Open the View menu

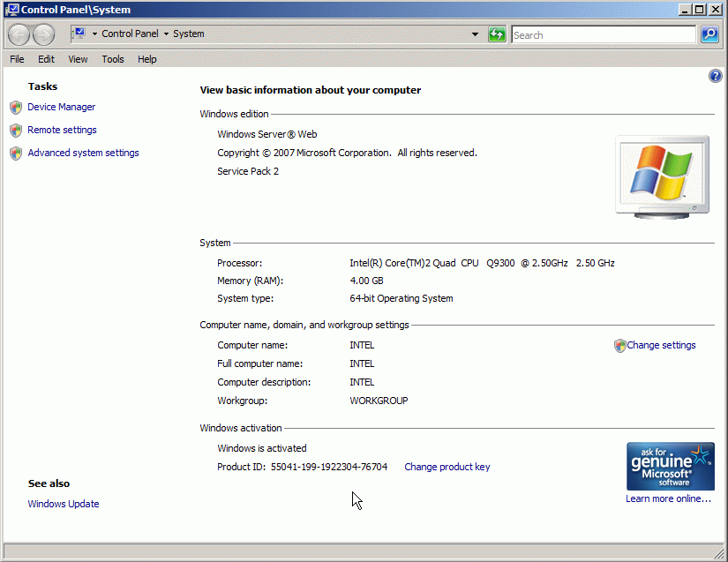[78, 59]
